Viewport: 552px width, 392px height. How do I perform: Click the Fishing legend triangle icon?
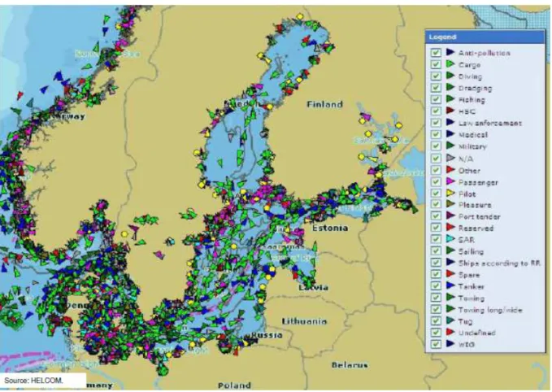pyautogui.click(x=450, y=99)
